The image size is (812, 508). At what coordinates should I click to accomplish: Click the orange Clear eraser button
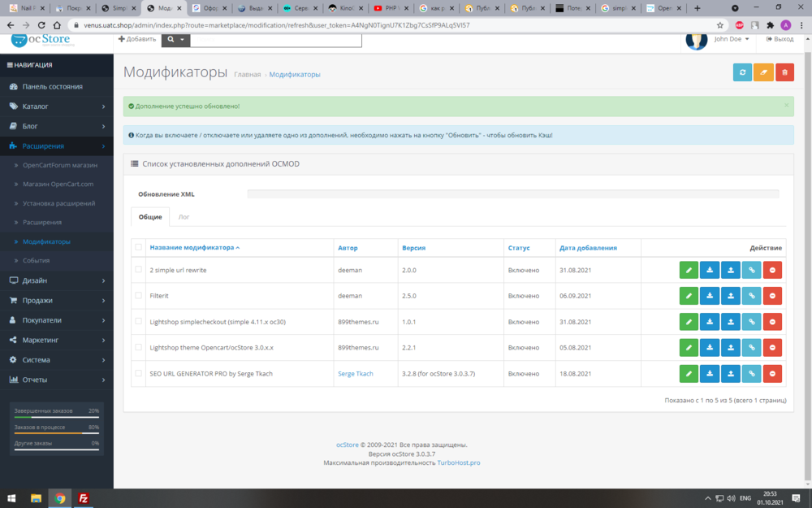[x=763, y=72]
